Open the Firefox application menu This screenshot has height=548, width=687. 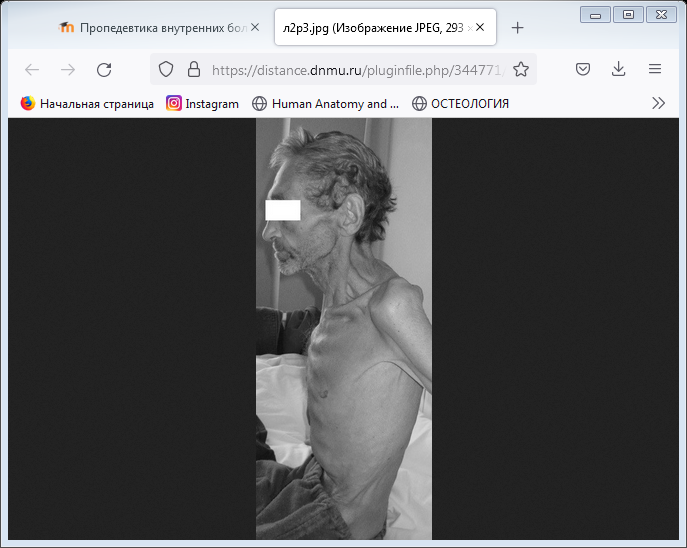click(x=655, y=69)
